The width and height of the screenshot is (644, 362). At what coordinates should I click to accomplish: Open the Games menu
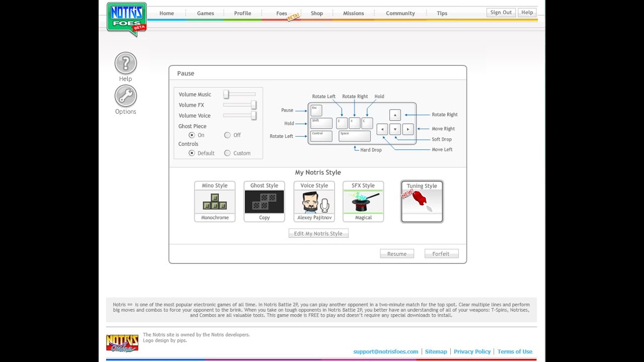206,13
